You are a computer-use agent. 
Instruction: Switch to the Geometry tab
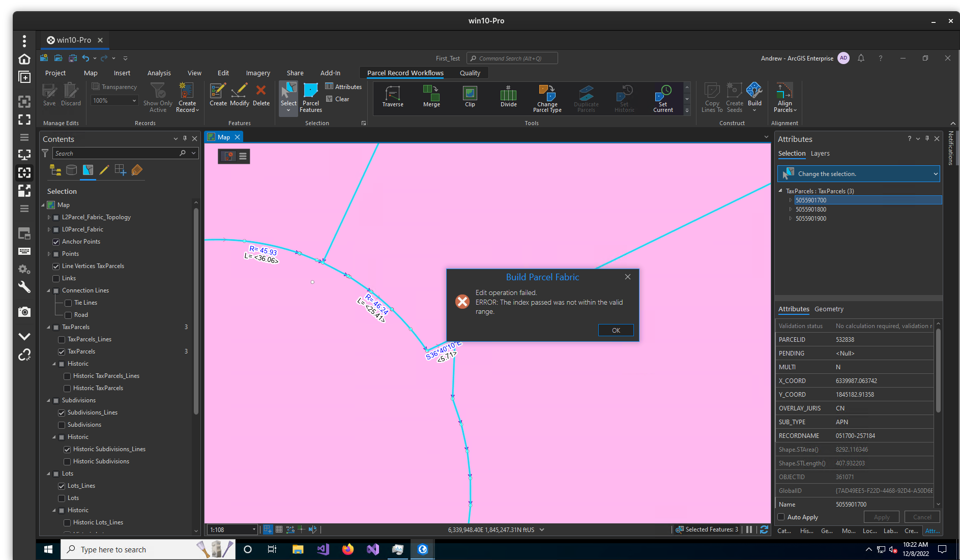pyautogui.click(x=829, y=309)
